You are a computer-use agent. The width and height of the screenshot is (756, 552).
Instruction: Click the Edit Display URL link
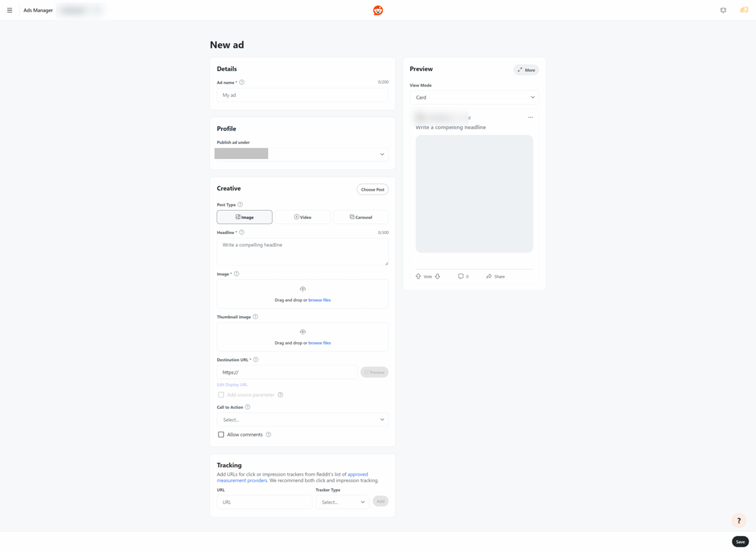[232, 385]
